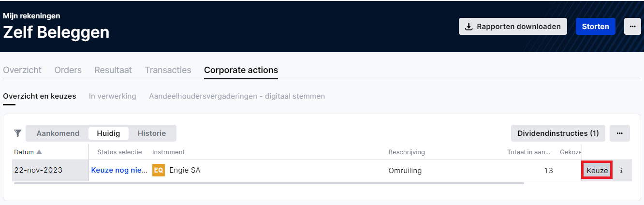
Task: Click the Keuze button for Engie SA
Action: (x=597, y=171)
